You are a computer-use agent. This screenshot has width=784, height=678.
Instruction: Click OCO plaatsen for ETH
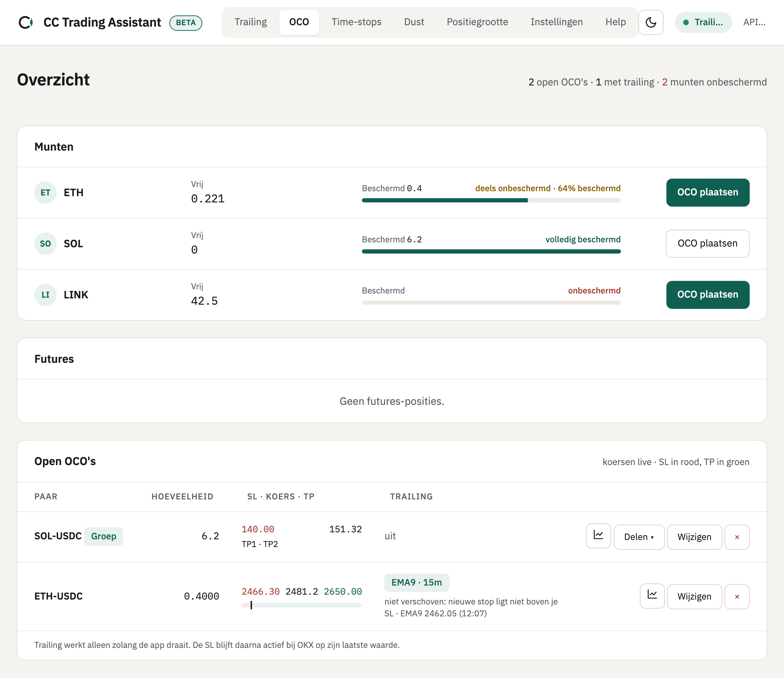click(x=708, y=192)
